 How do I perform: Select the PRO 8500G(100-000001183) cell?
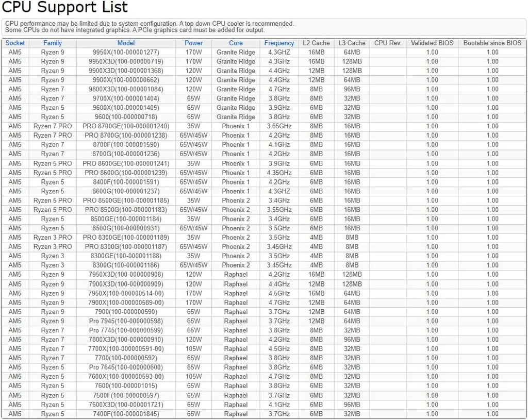tap(126, 210)
